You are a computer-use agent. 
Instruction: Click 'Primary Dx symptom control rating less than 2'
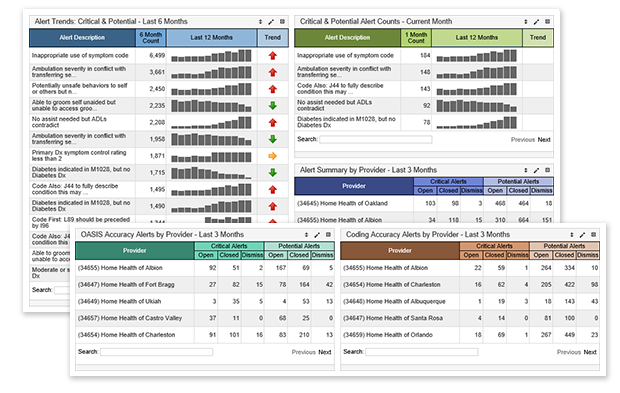pos(79,155)
